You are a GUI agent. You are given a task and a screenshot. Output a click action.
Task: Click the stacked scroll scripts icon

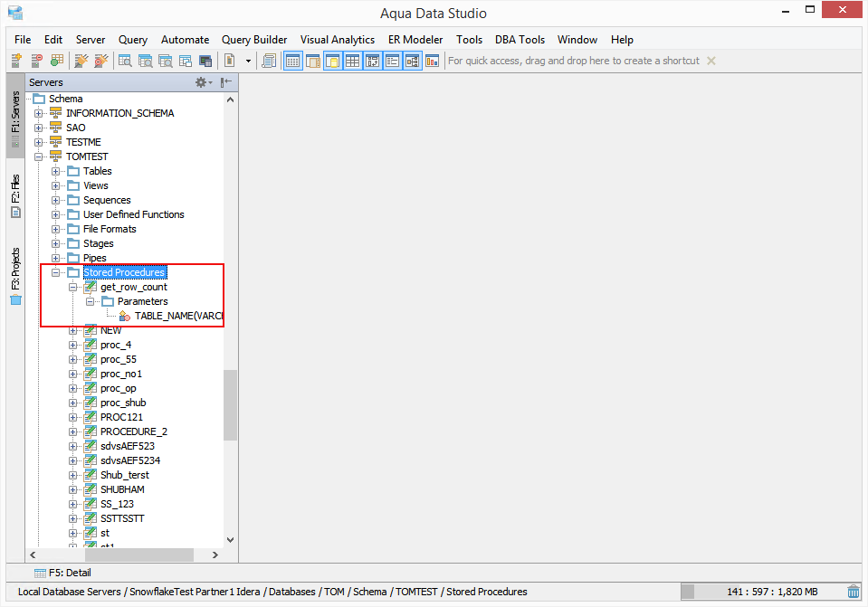[269, 61]
